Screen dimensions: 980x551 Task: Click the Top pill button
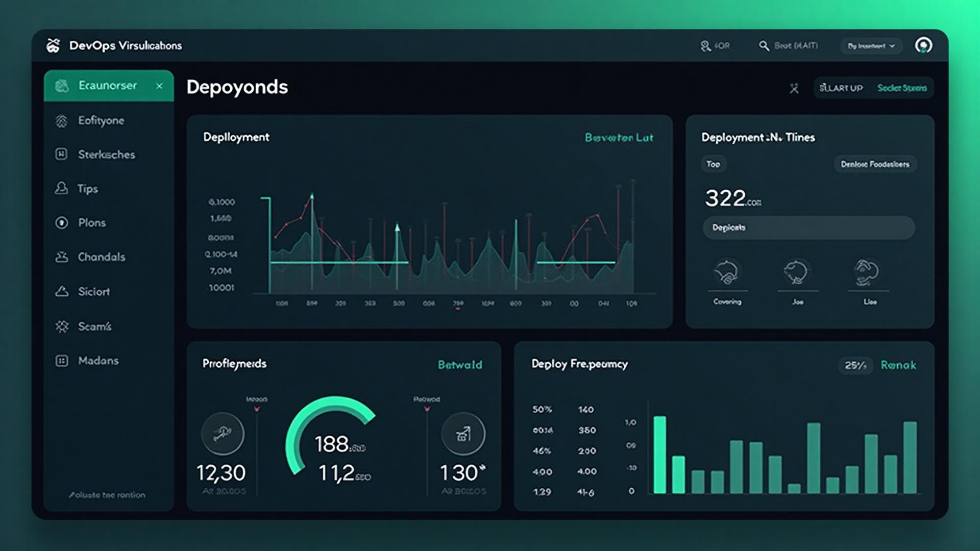coord(713,164)
